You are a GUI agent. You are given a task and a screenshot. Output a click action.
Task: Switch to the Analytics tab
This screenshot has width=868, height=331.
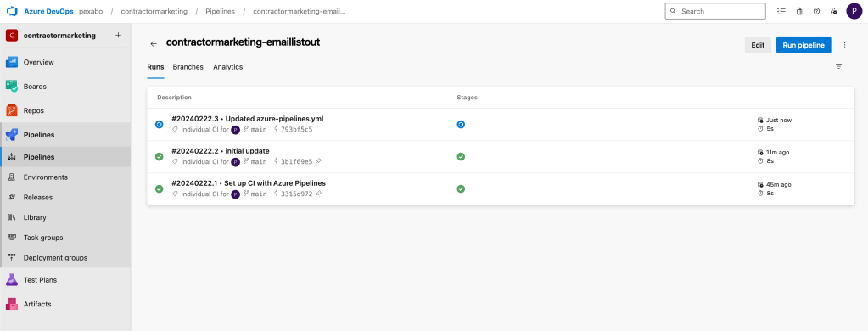click(x=228, y=67)
